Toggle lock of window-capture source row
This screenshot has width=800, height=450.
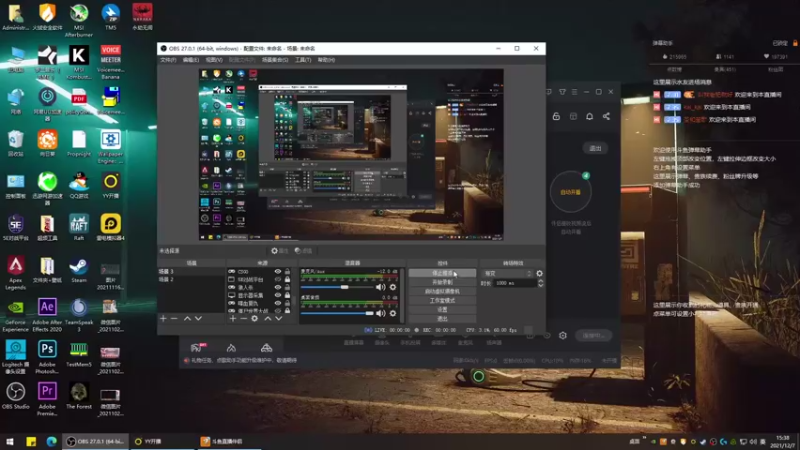coord(287,280)
